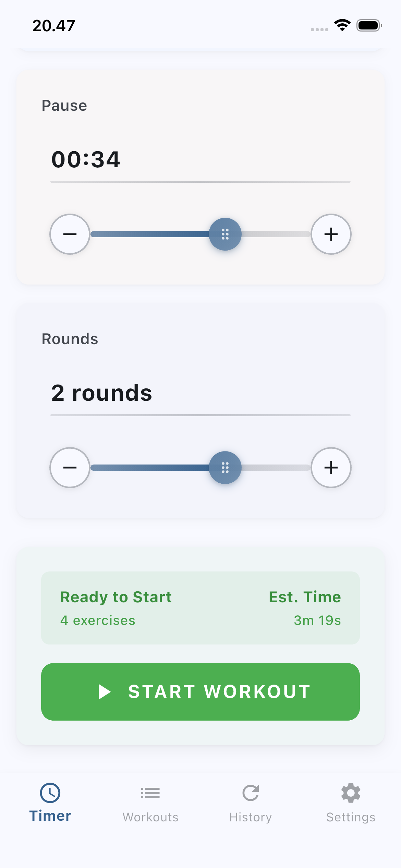401x868 pixels.
Task: Open the Workouts list icon
Action: (x=150, y=793)
